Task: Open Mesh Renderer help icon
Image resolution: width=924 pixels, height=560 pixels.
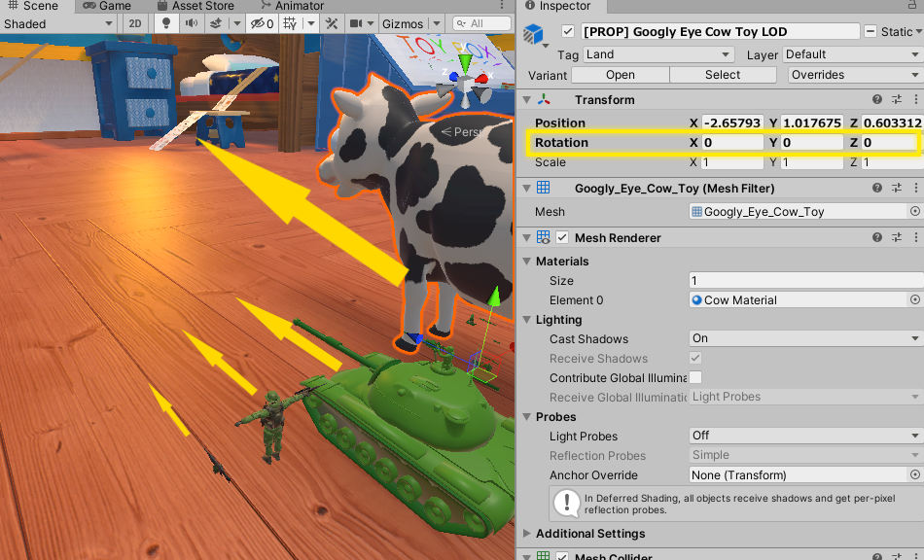Action: pos(877,237)
